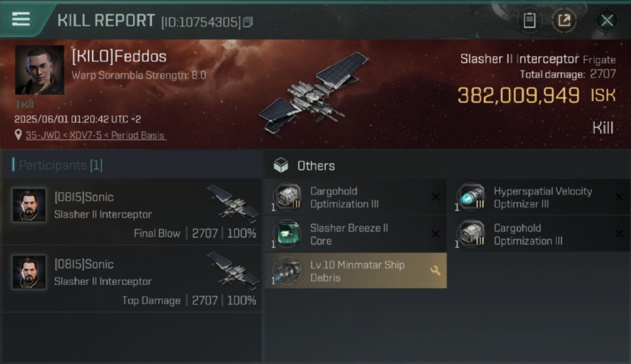Open the 35-JWD location link
This screenshot has width=631, height=364.
[x=96, y=135]
